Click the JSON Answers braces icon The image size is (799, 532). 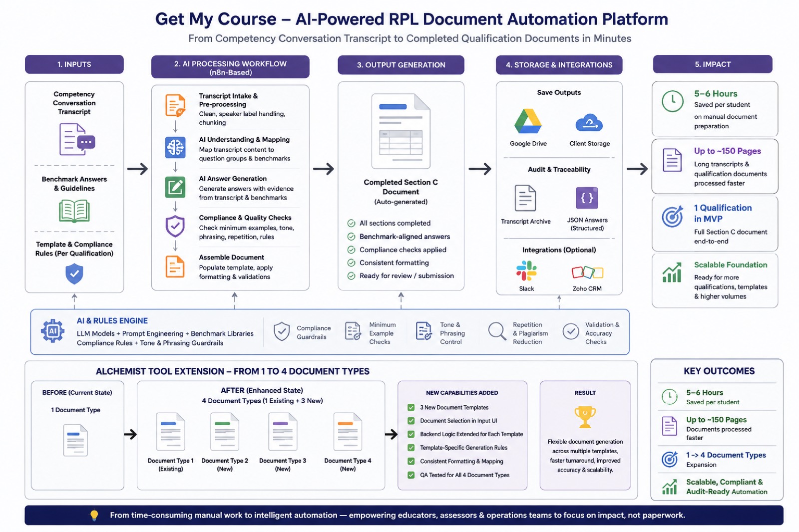point(587,198)
